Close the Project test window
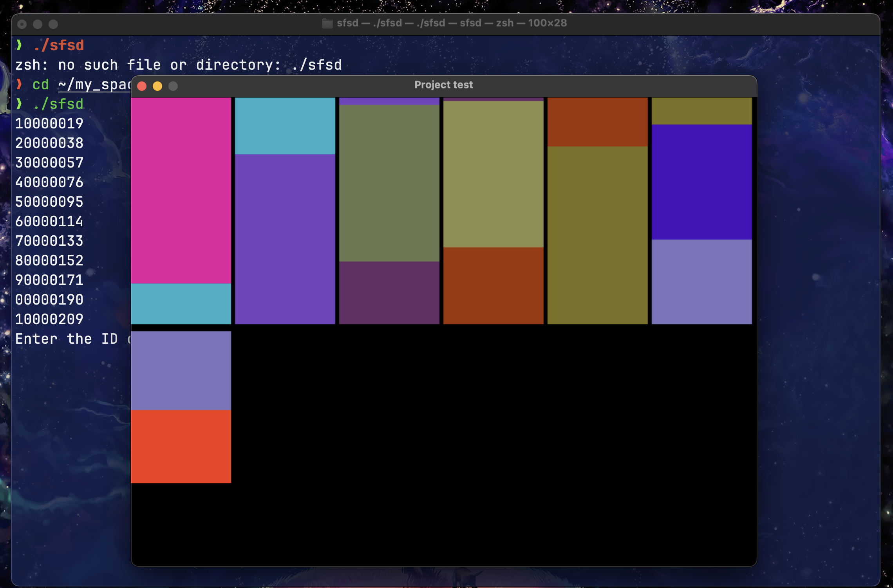The height and width of the screenshot is (588, 893). click(x=142, y=86)
